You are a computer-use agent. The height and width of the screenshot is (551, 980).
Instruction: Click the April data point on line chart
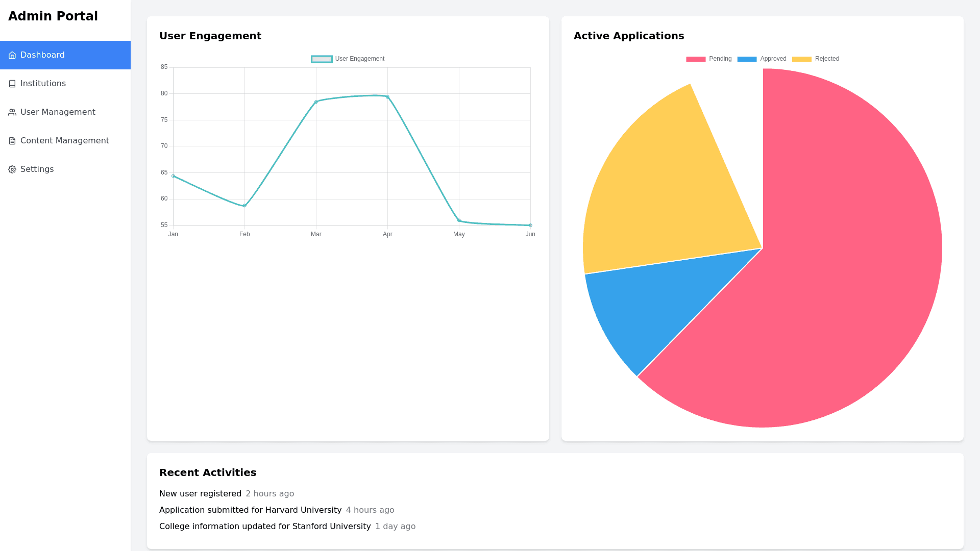(x=387, y=97)
